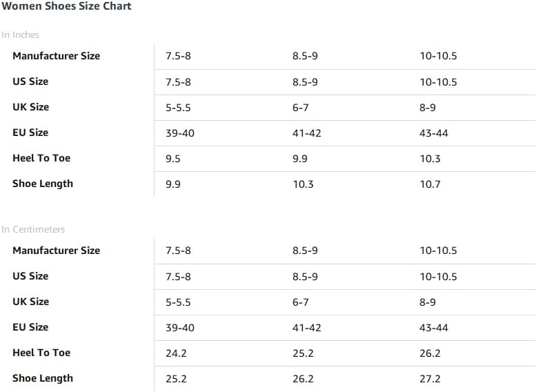
Task: Click EU Size 41-42 in the inches table
Action: [306, 133]
